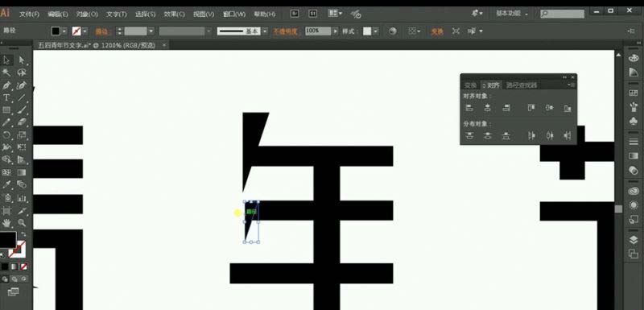Viewport: 644px width, 310px height.
Task: Select the Direct Selection tool (white arrow)
Action: (22, 60)
